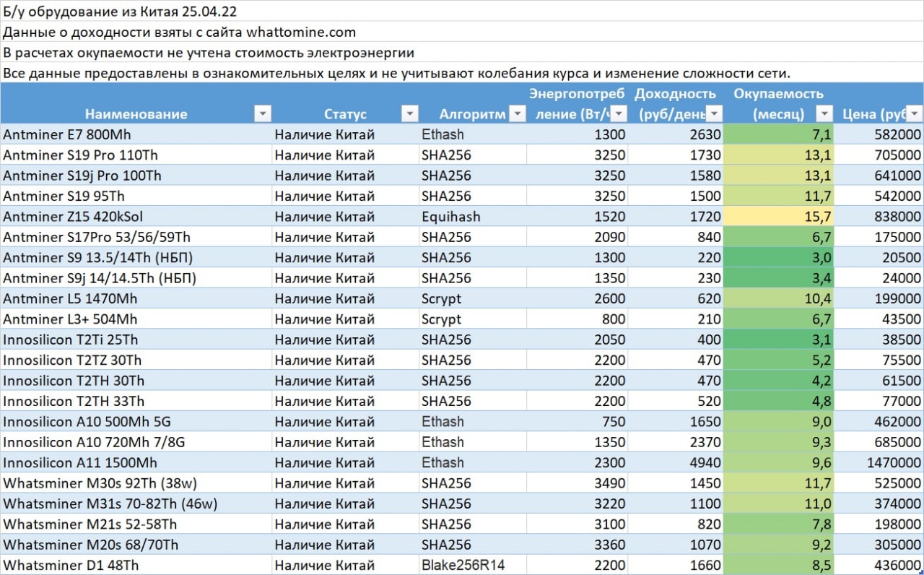The width and height of the screenshot is (924, 575).
Task: Click the Blake256R14 algorithm cell
Action: click(472, 565)
